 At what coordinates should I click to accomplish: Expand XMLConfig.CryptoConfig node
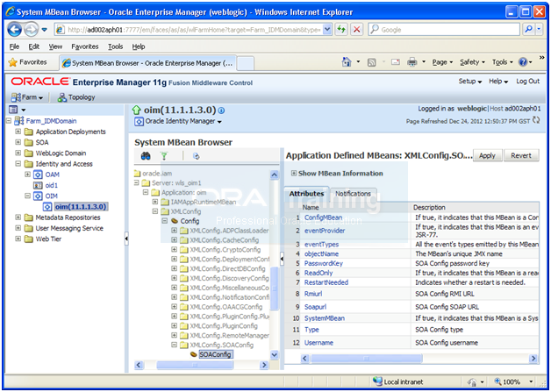[x=174, y=250]
